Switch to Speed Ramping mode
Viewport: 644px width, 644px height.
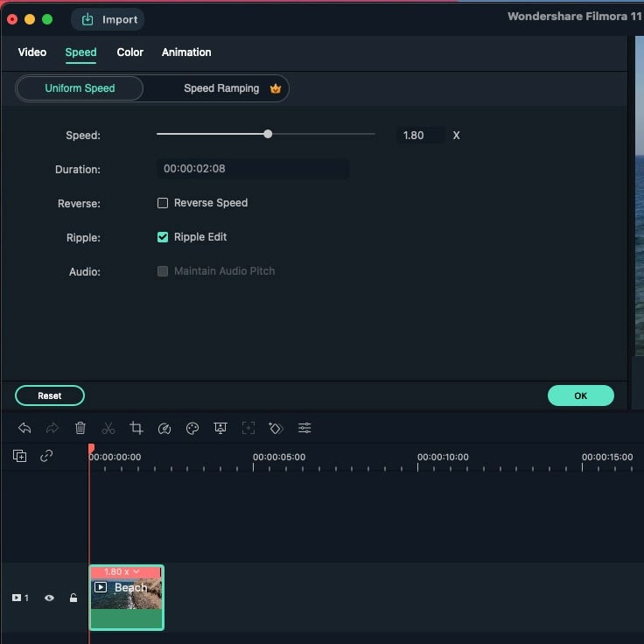point(221,88)
